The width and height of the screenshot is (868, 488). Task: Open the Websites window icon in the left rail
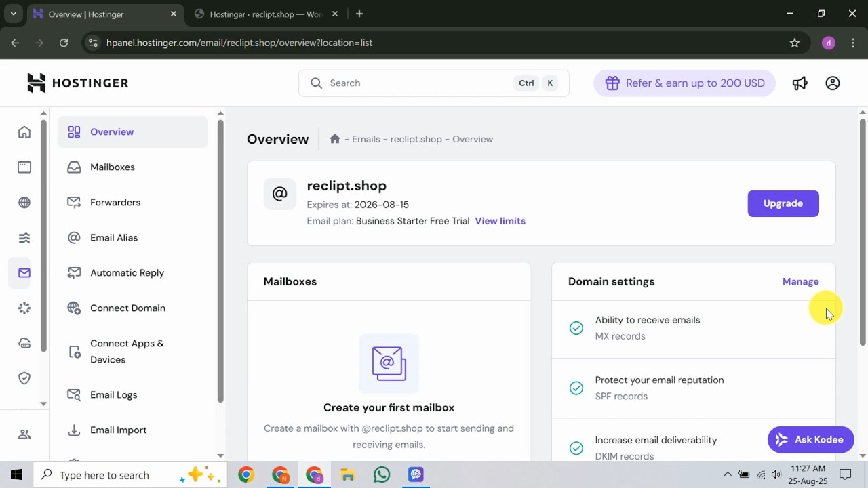pyautogui.click(x=24, y=167)
